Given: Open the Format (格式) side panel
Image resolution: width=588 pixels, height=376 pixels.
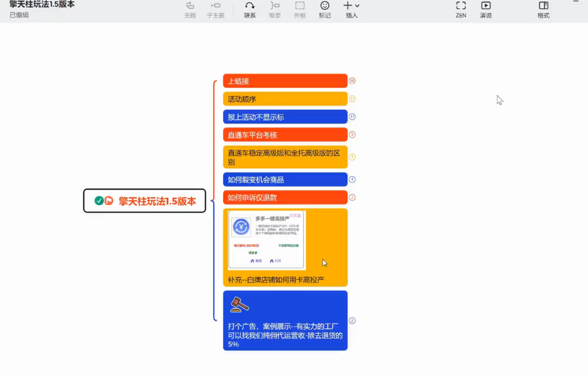Looking at the screenshot, I should click(x=543, y=10).
